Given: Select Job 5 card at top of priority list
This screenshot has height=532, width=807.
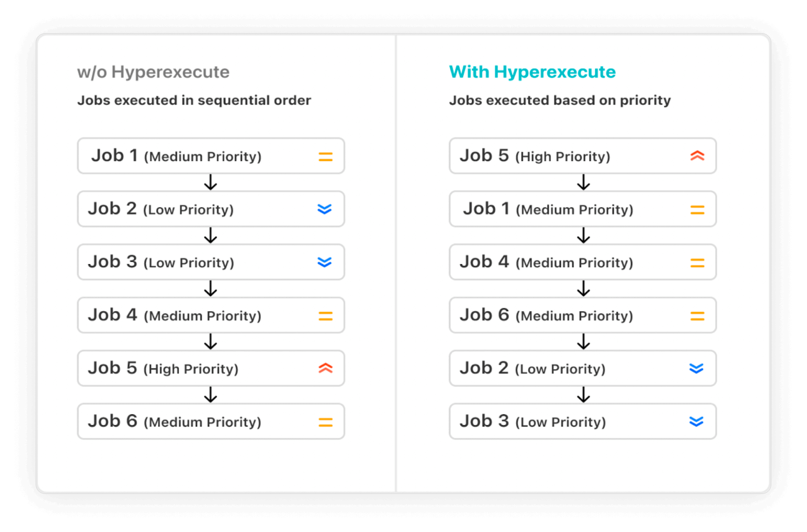Looking at the screenshot, I should click(x=582, y=156).
